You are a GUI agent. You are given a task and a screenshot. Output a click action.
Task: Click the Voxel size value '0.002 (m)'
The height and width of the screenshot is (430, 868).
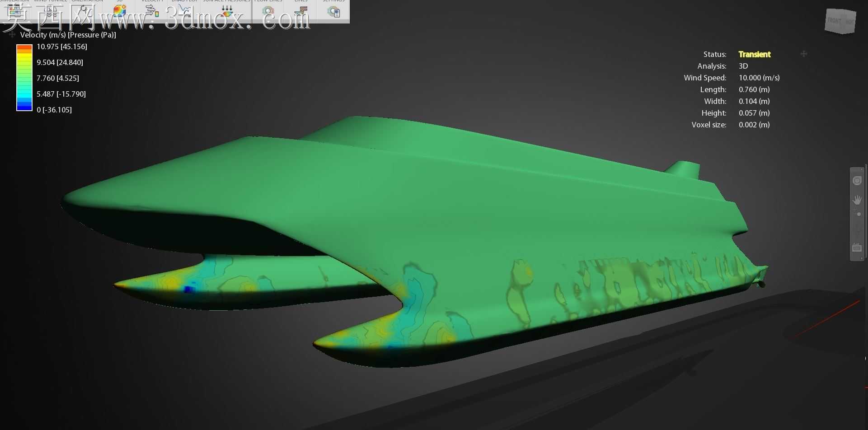(754, 125)
